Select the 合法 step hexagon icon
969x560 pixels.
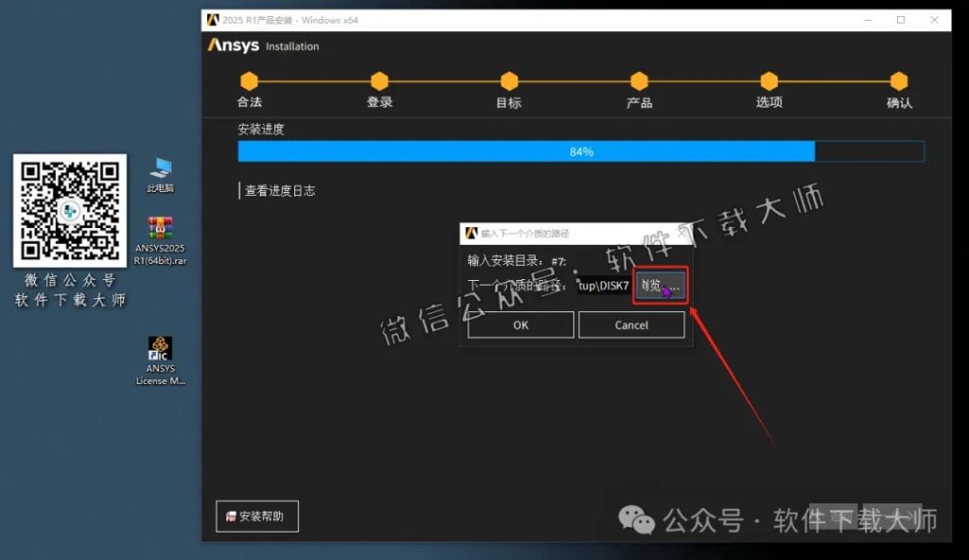[249, 82]
